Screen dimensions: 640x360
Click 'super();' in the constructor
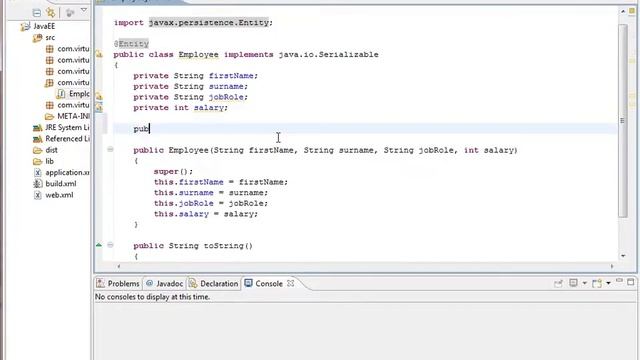tap(173, 171)
